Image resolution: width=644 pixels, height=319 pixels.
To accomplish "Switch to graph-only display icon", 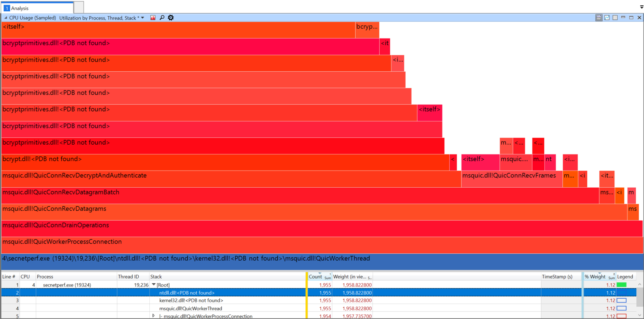I will pos(607,17).
